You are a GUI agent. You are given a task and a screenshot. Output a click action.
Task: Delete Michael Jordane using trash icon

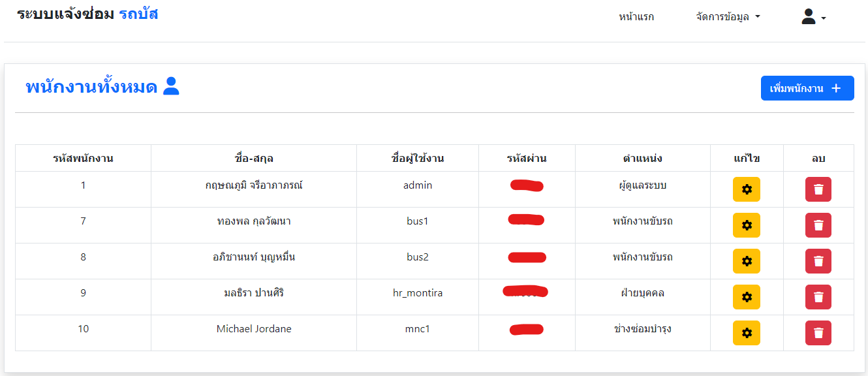pyautogui.click(x=818, y=333)
